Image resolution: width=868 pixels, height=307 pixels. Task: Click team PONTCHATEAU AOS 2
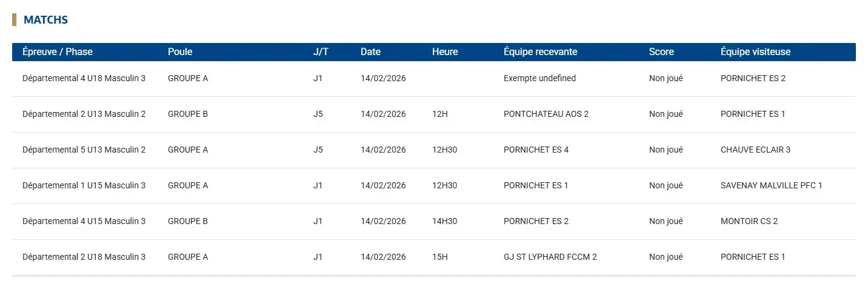(x=546, y=114)
